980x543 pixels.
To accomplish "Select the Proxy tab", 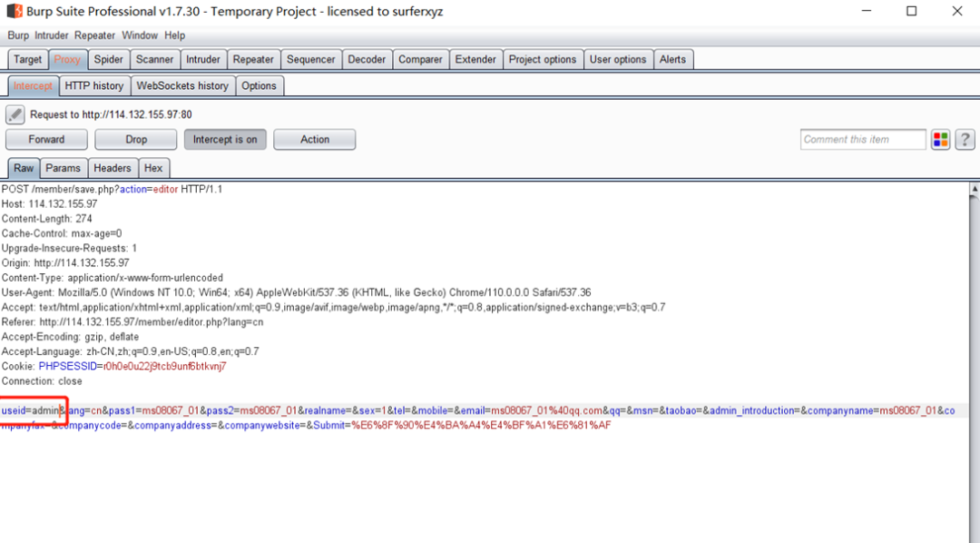I will 67,59.
